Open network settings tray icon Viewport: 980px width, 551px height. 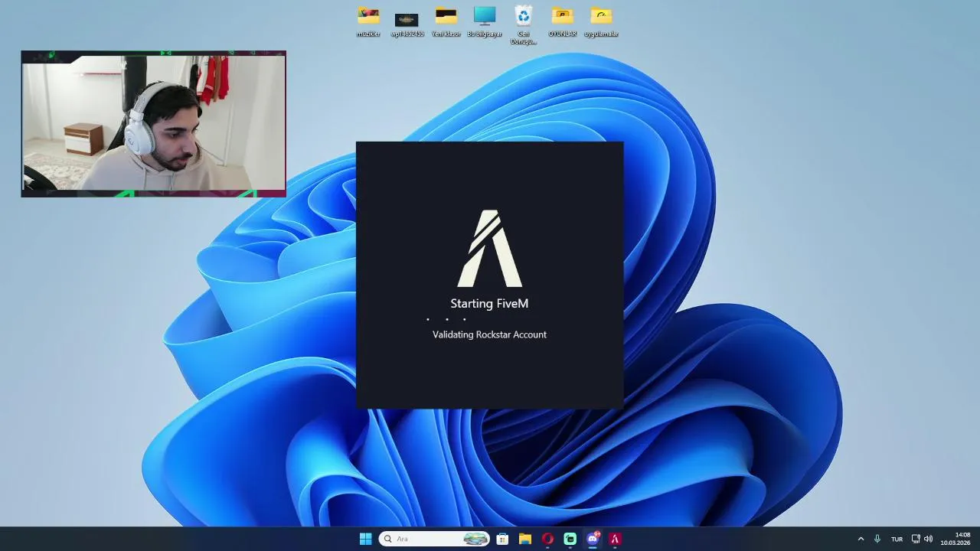tap(916, 539)
